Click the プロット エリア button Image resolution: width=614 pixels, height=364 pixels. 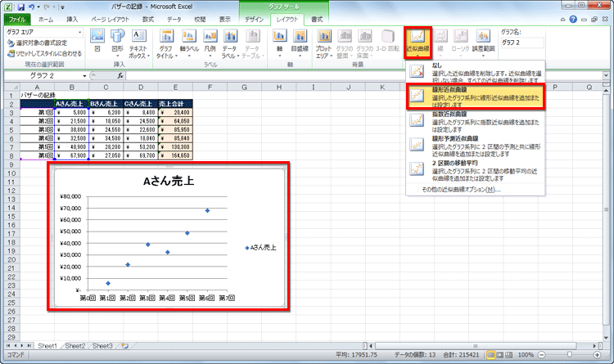tap(323, 44)
